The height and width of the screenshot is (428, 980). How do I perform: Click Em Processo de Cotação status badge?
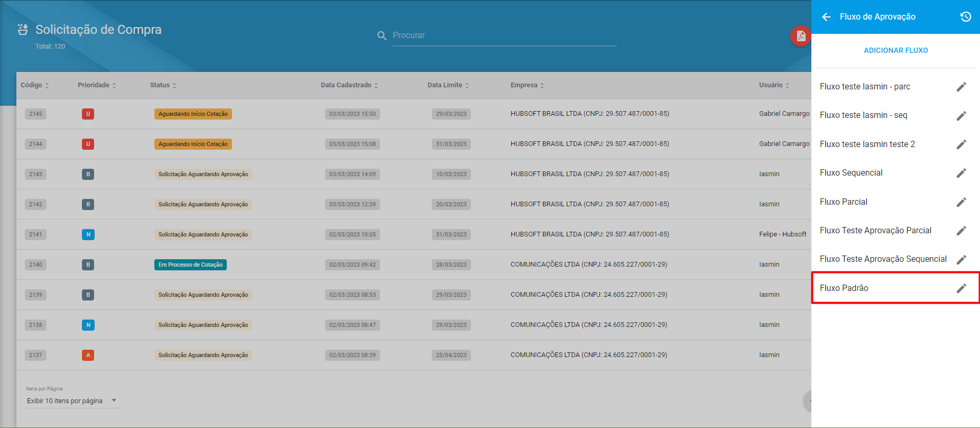tap(190, 265)
